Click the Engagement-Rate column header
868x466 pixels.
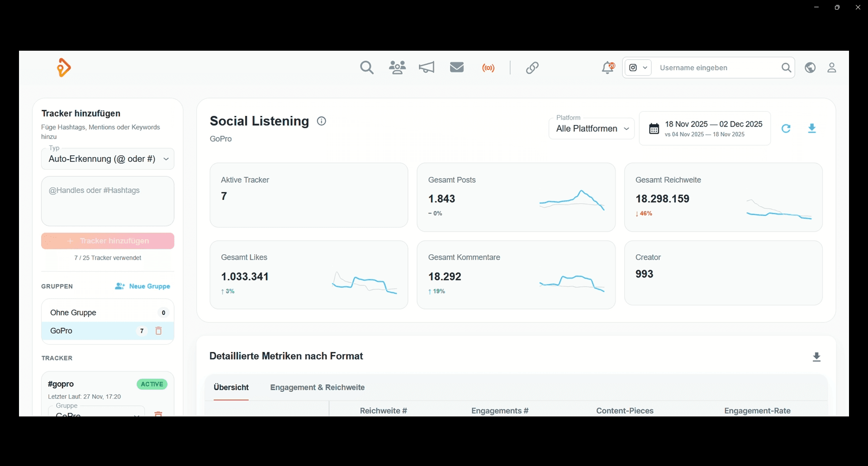757,411
